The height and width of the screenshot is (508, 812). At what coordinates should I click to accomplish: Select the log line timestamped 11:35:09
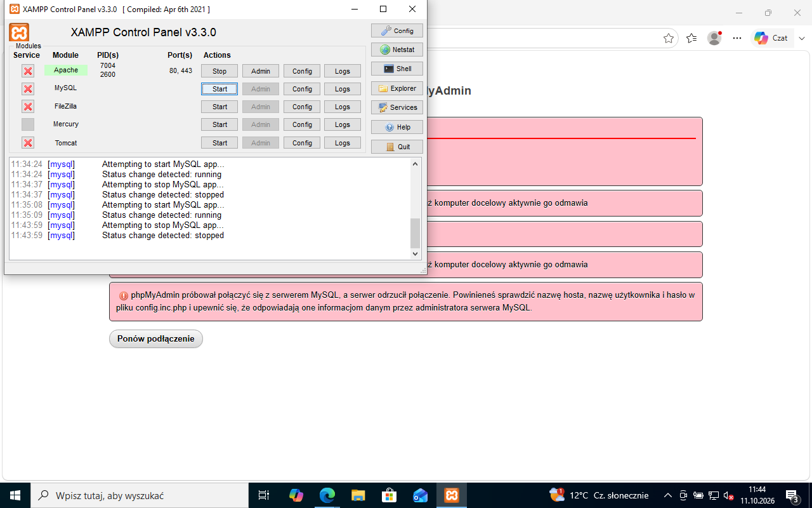117,215
